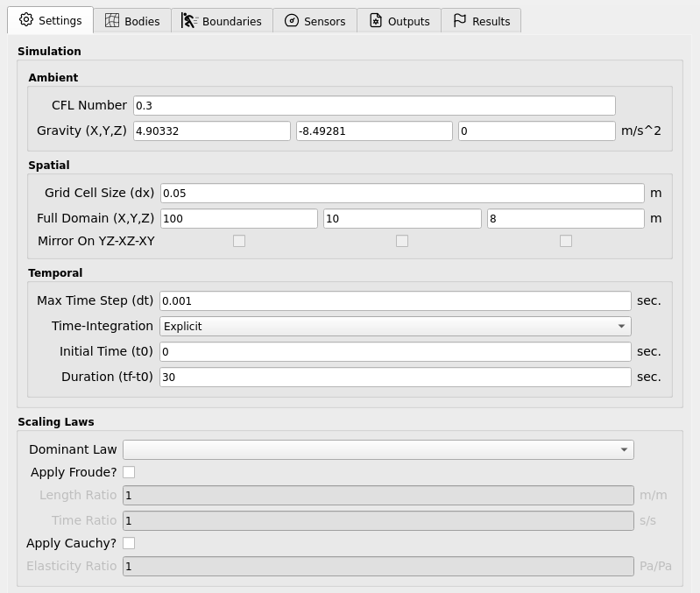Click the Results flag icon

coord(460,20)
